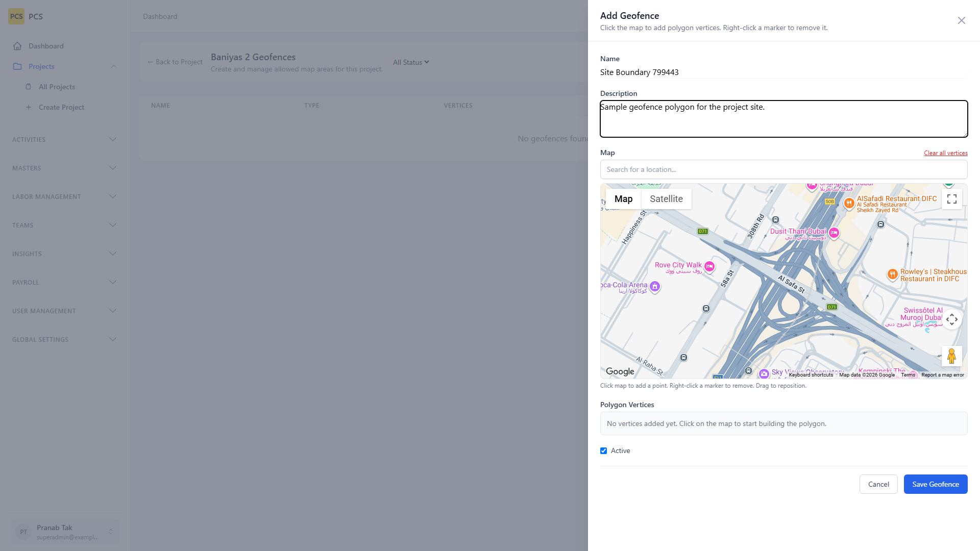Screen dimensions: 980x551
Task: Click Report a map error link
Action: pyautogui.click(x=943, y=375)
